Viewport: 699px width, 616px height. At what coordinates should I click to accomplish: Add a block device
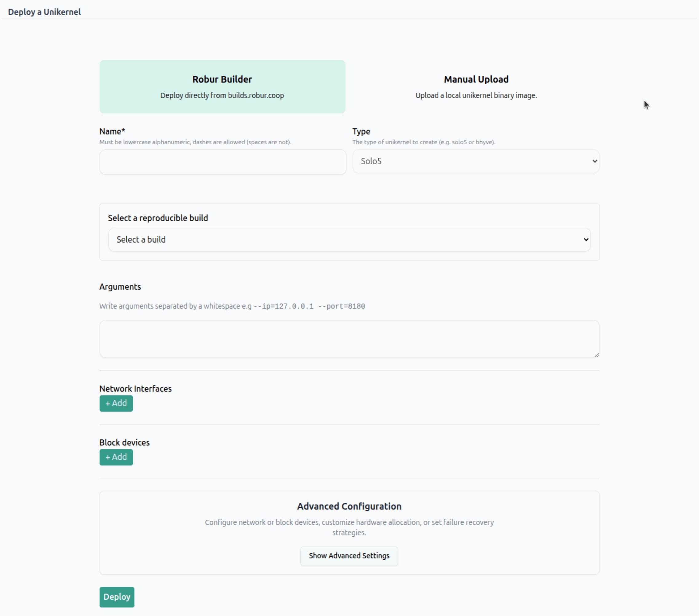coord(116,457)
